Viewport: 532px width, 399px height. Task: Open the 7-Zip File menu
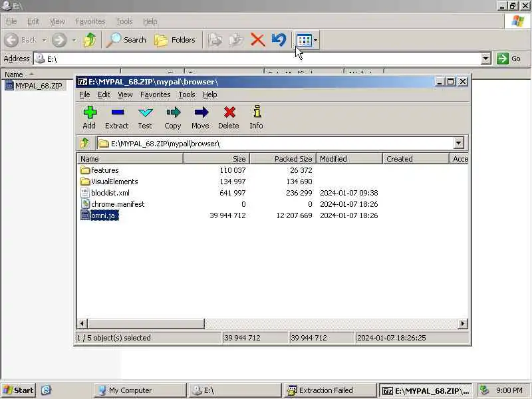click(x=84, y=94)
